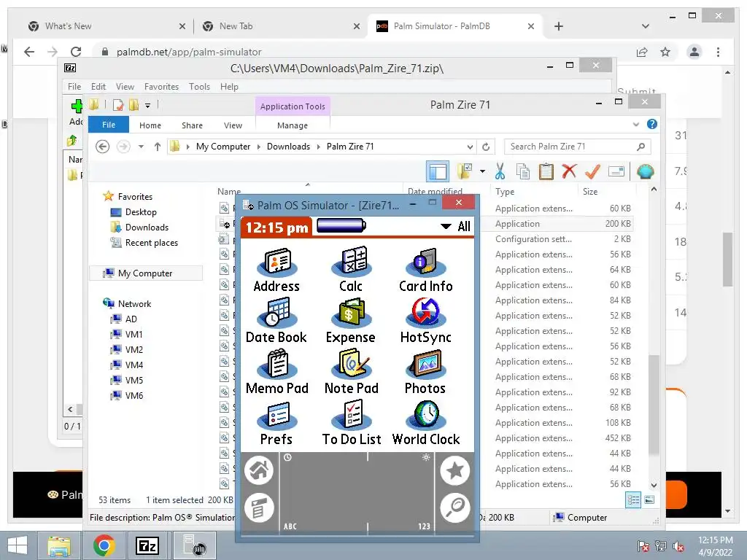Switch to large icons view in status bar

tap(649, 499)
